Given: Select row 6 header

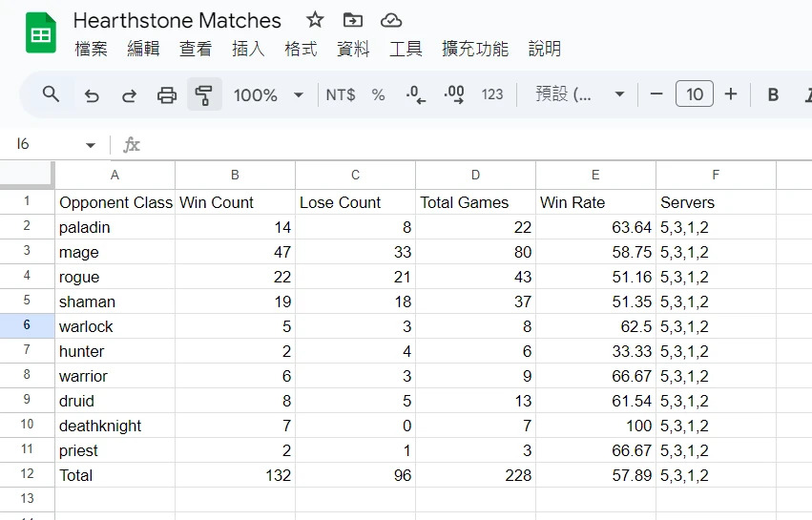Looking at the screenshot, I should click(x=27, y=325).
